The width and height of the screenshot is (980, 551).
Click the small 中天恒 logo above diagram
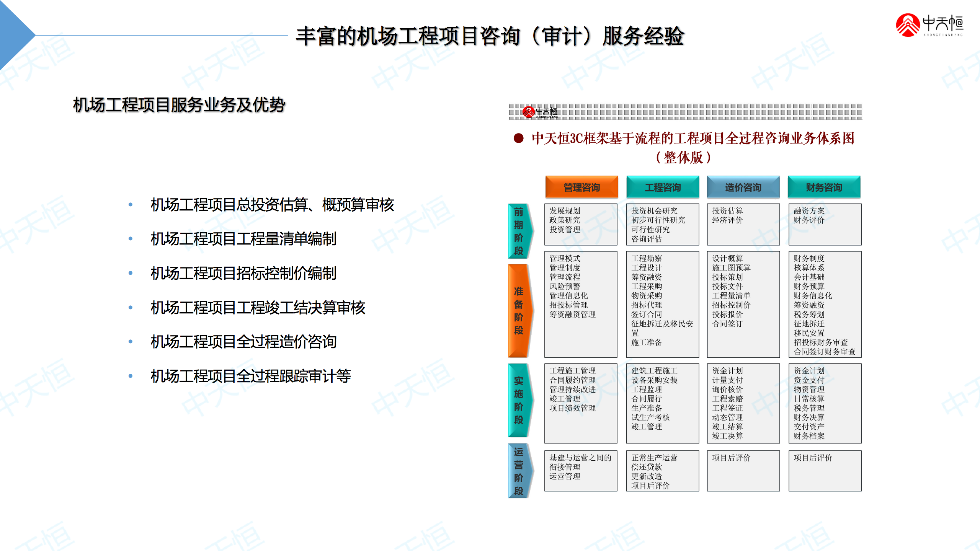540,112
